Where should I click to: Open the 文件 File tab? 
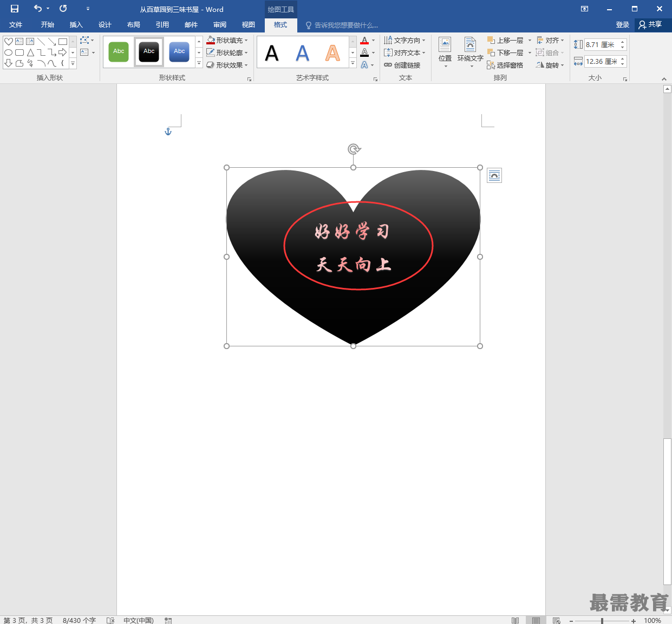pyautogui.click(x=16, y=25)
